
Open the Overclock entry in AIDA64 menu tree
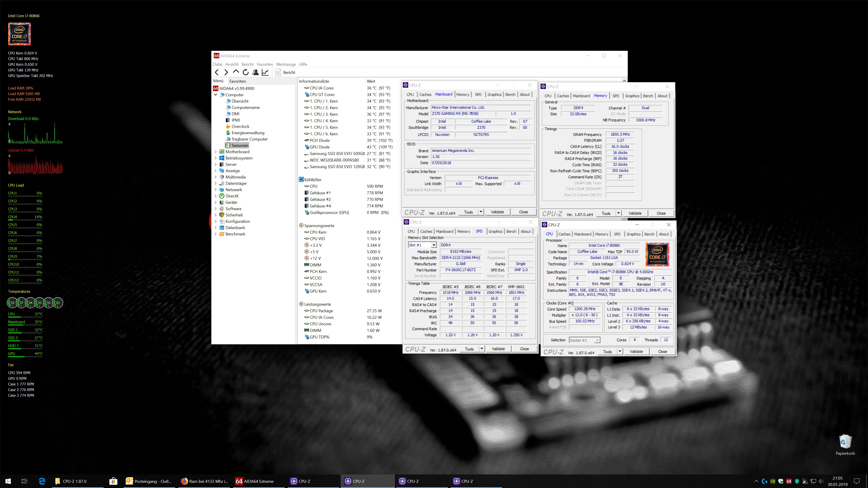coord(241,126)
